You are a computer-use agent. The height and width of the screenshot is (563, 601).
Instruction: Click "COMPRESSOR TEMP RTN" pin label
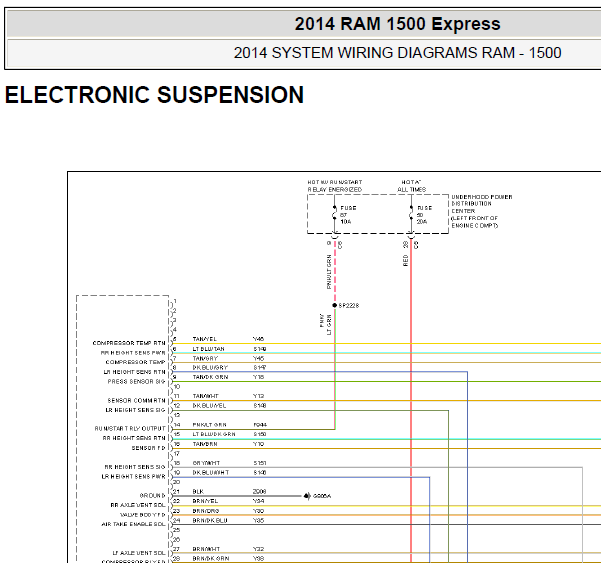[129, 343]
